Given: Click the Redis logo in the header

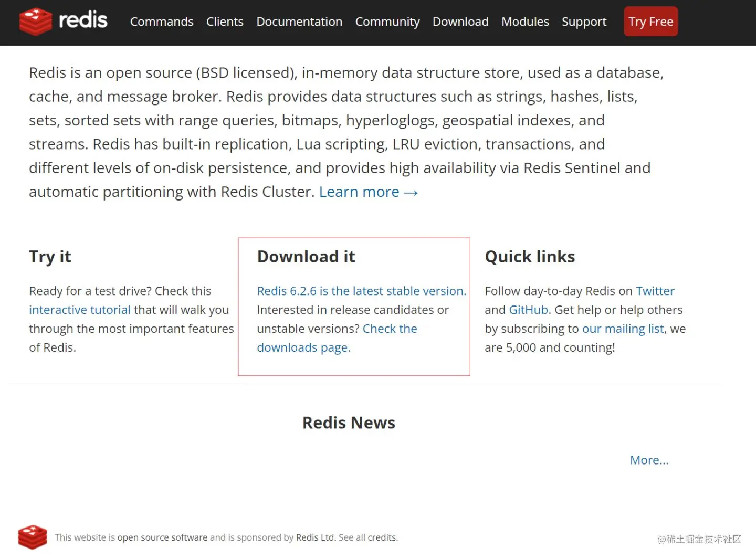Looking at the screenshot, I should (63, 22).
